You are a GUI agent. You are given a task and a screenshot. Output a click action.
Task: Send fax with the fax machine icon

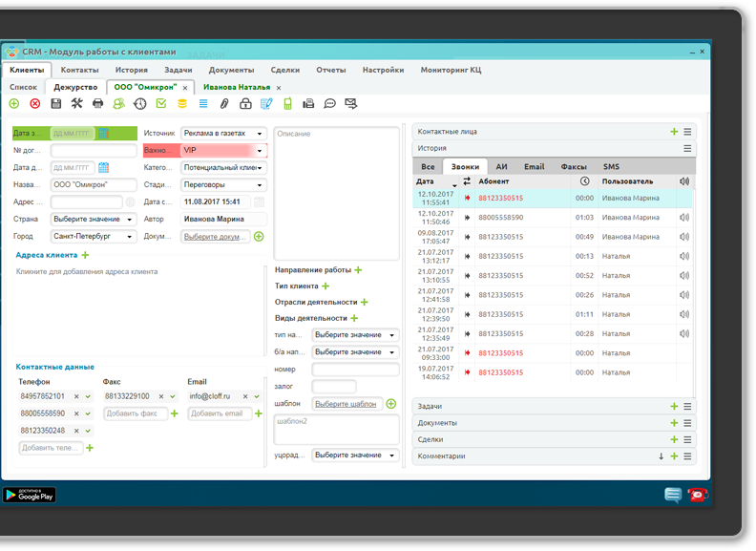click(x=308, y=104)
